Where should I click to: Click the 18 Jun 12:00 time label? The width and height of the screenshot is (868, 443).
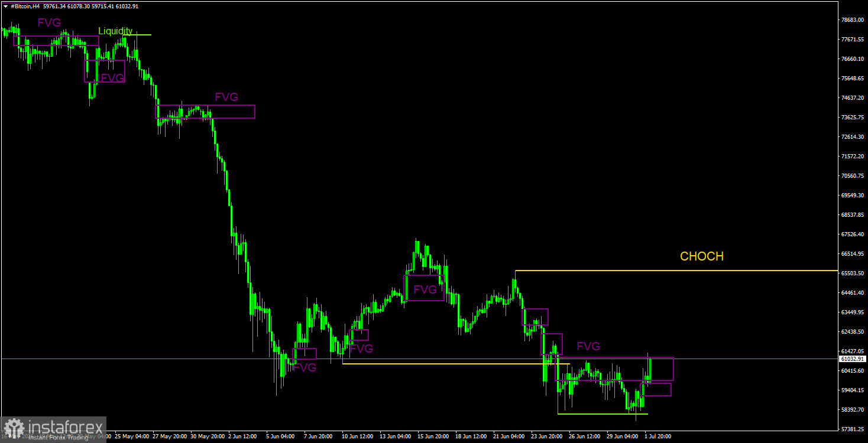pyautogui.click(x=472, y=437)
